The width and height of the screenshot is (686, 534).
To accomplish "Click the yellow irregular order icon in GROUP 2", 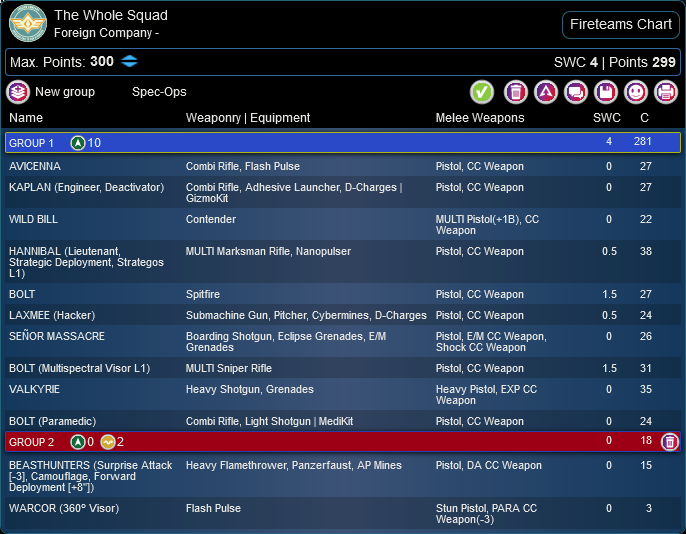I will [108, 442].
